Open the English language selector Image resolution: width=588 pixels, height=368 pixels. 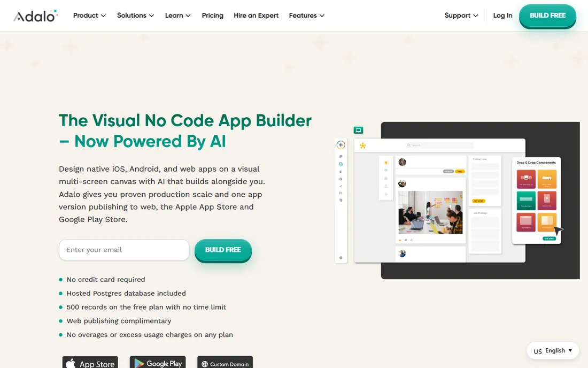pyautogui.click(x=553, y=351)
